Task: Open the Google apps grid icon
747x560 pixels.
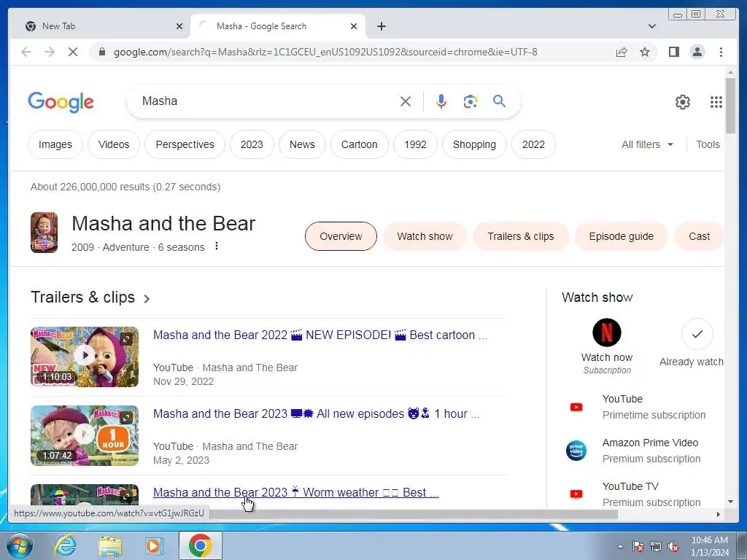Action: coord(716,102)
